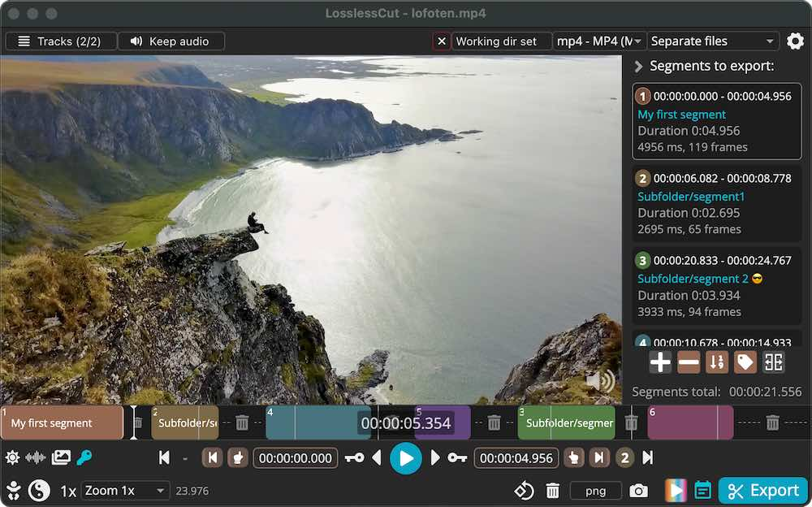Reorder segments by time
Image resolution: width=812 pixels, height=507 pixels.
tap(717, 362)
